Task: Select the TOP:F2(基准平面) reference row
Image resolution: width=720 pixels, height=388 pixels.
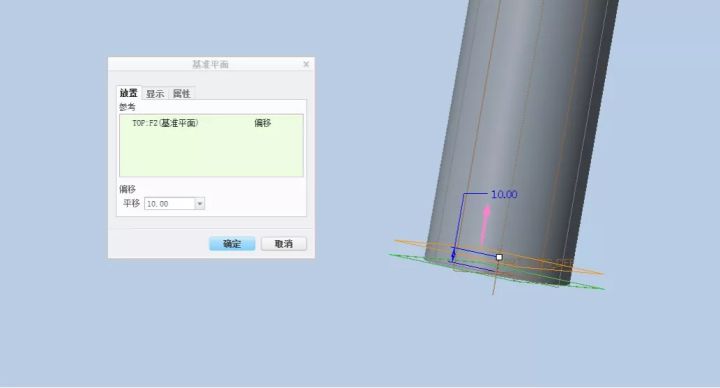Action: (211, 123)
